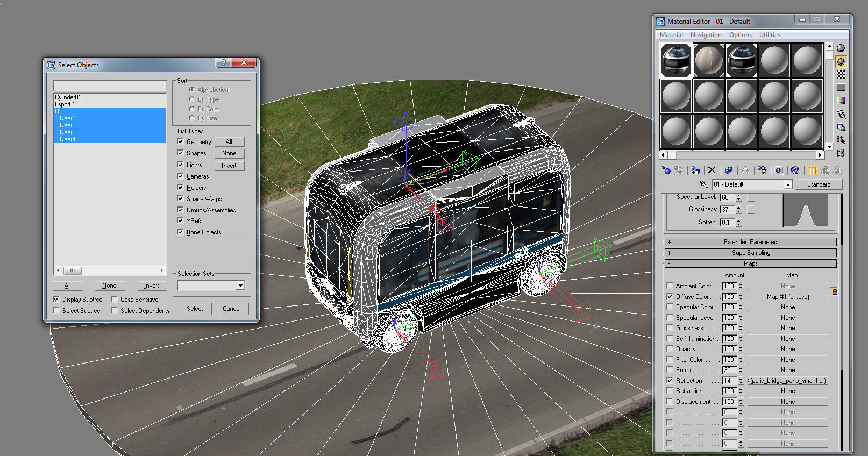Open Selection Sets dropdown

(240, 286)
